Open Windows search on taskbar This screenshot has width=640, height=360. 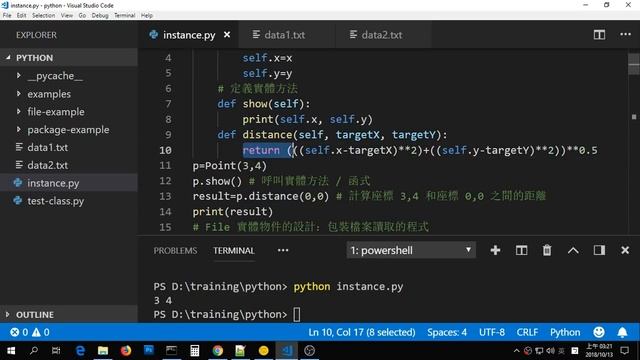34,351
